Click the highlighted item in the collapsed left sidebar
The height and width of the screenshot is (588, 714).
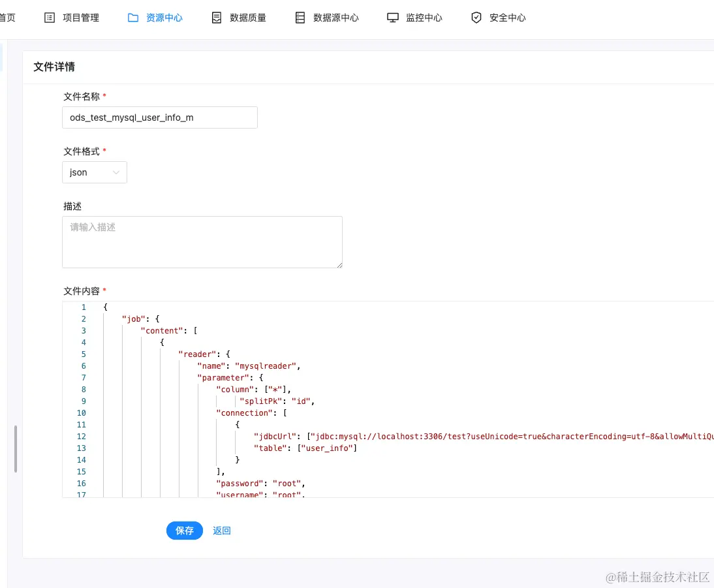[x=3, y=57]
